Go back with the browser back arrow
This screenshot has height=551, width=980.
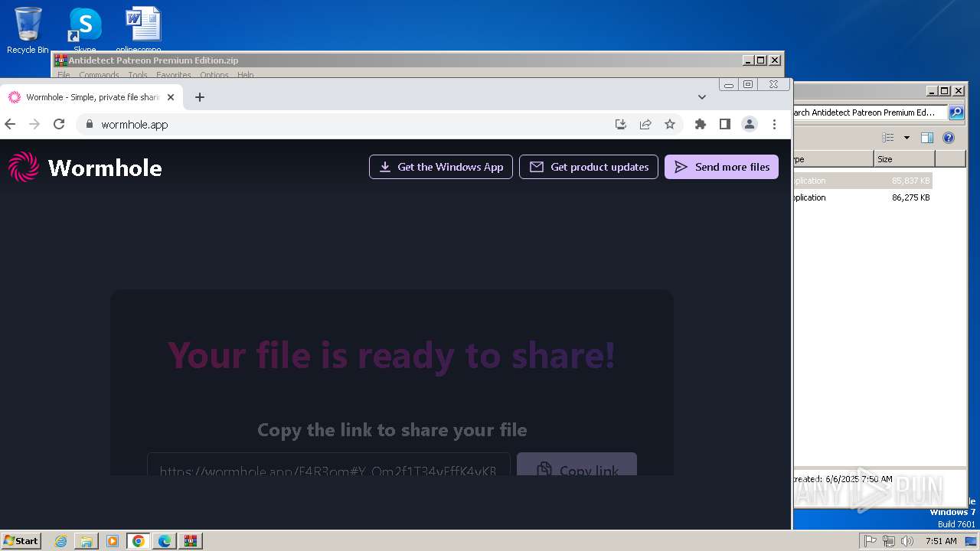click(x=10, y=124)
